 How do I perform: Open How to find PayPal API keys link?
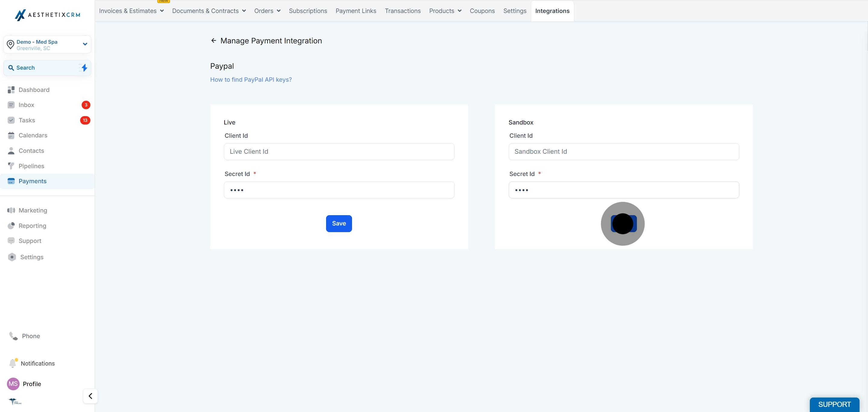click(x=251, y=80)
